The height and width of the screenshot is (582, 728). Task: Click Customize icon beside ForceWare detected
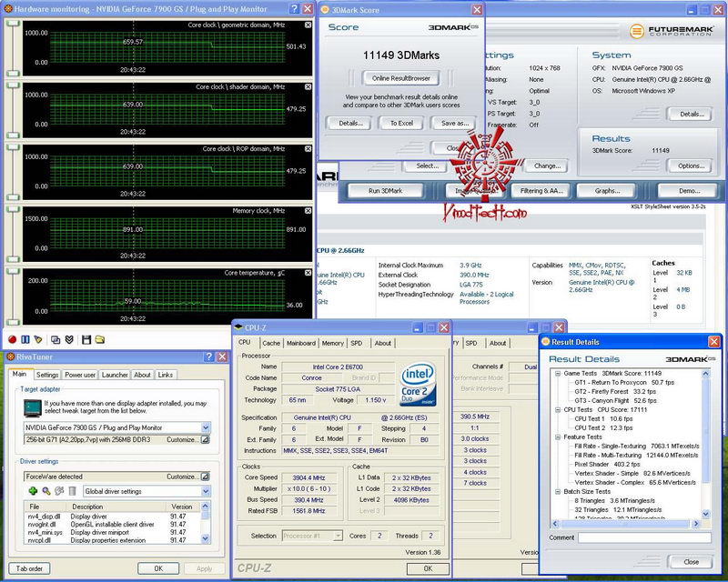206,477
